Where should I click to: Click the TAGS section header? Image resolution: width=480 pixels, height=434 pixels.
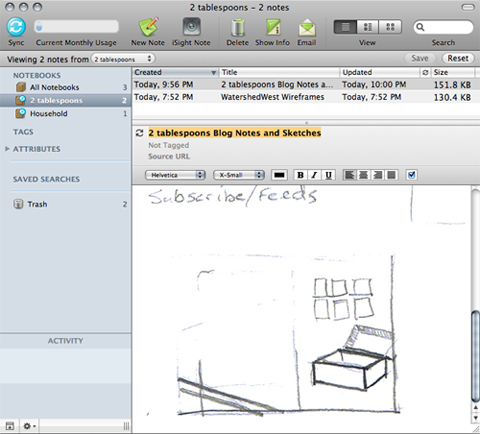(23, 132)
